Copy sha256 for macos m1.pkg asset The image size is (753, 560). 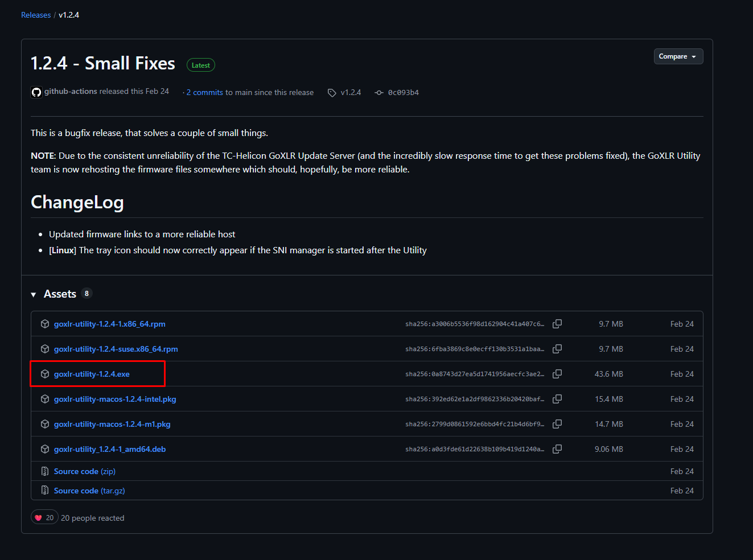557,424
